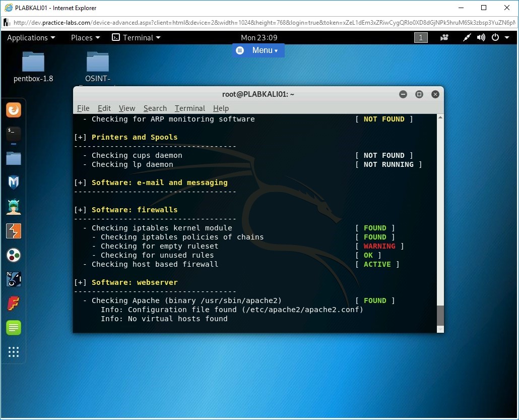Viewport: 519px width, 420px height.
Task: Open the terminal's Edit menu
Action: pos(104,108)
